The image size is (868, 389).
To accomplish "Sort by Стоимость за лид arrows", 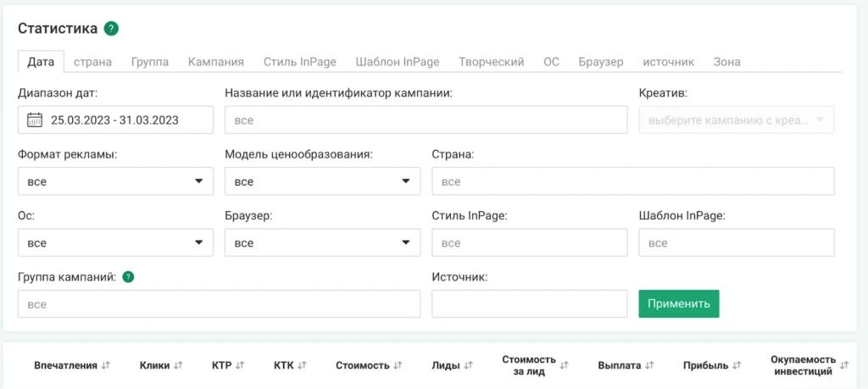I will pyautogui.click(x=564, y=366).
